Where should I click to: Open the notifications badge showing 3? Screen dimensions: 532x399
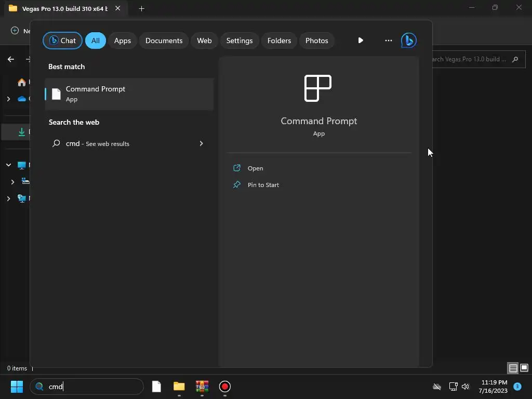[517, 387]
